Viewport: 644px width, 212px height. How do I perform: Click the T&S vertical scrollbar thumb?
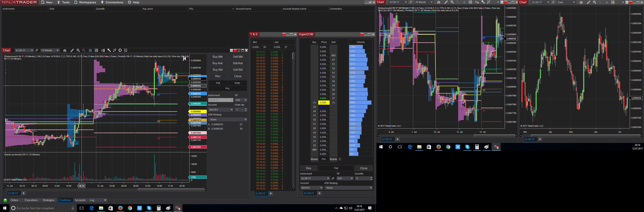click(294, 56)
